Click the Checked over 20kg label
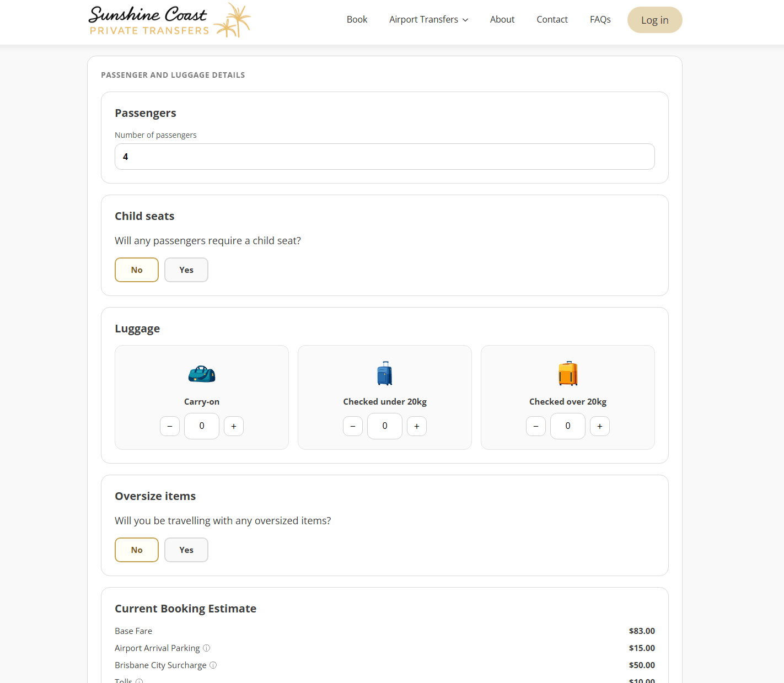Image resolution: width=784 pixels, height=683 pixels. 568,402
